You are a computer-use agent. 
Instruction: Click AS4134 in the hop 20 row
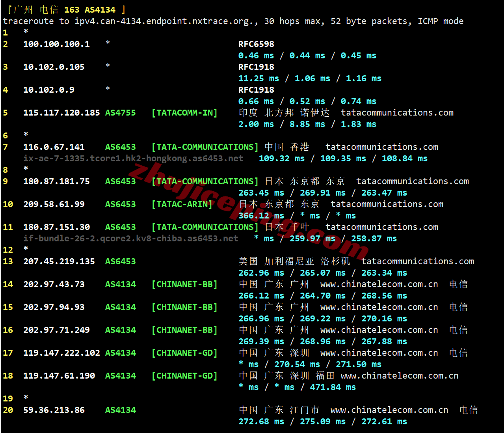pos(120,410)
